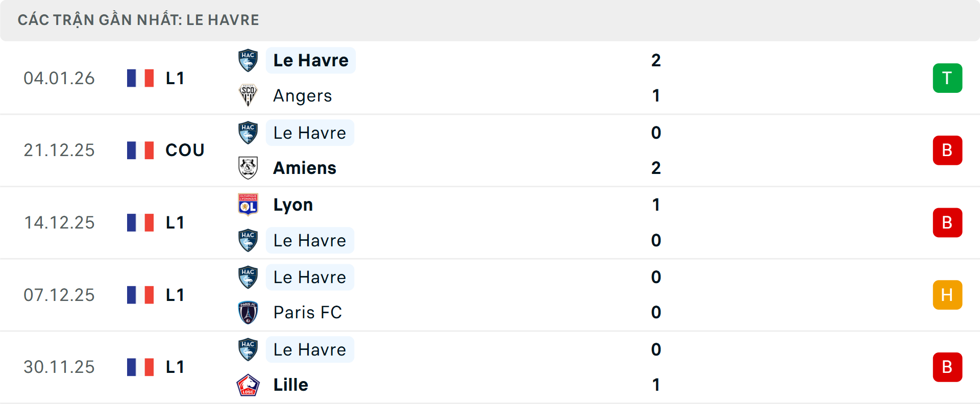Select the Lille LOSC club logo
This screenshot has width=980, height=404.
(248, 385)
